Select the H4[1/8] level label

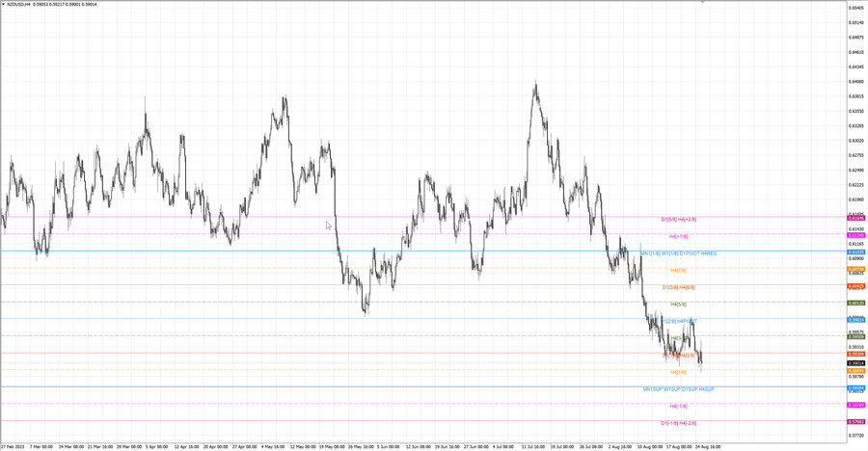[678, 372]
